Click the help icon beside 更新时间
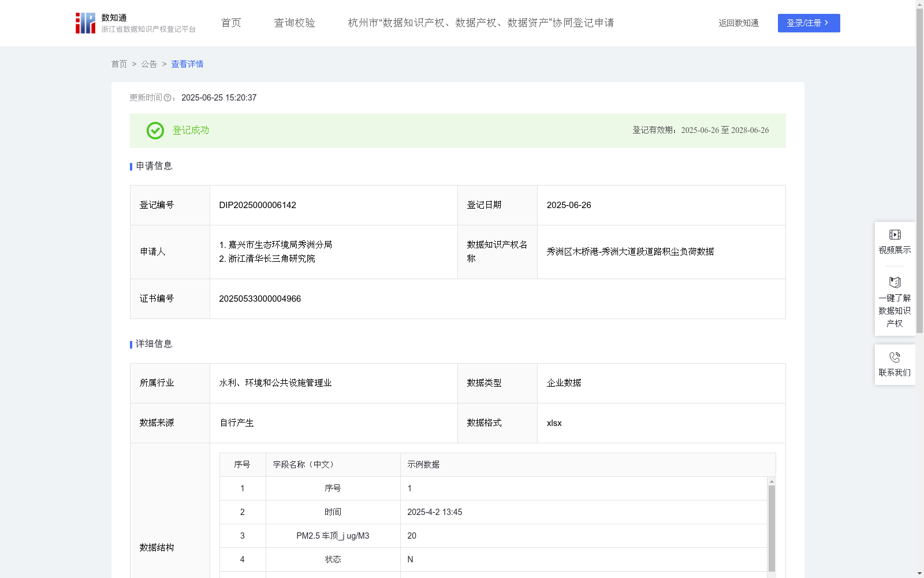 [167, 98]
